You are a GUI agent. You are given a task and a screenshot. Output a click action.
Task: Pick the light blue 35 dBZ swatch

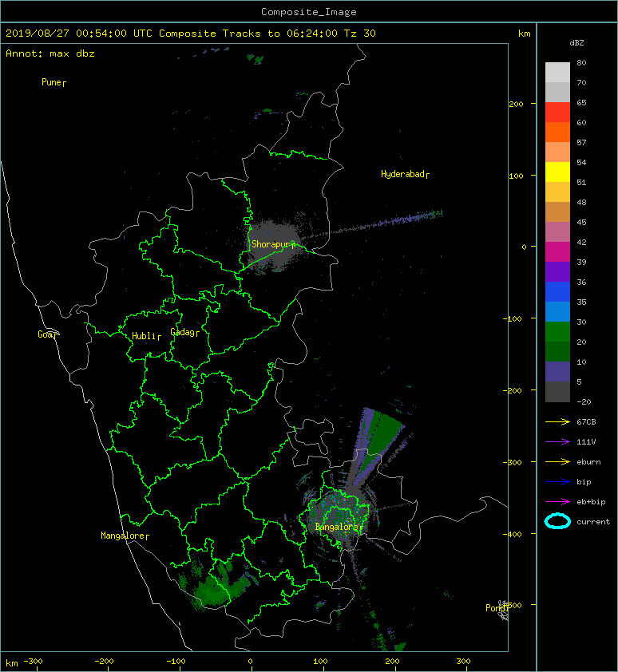coord(557,311)
